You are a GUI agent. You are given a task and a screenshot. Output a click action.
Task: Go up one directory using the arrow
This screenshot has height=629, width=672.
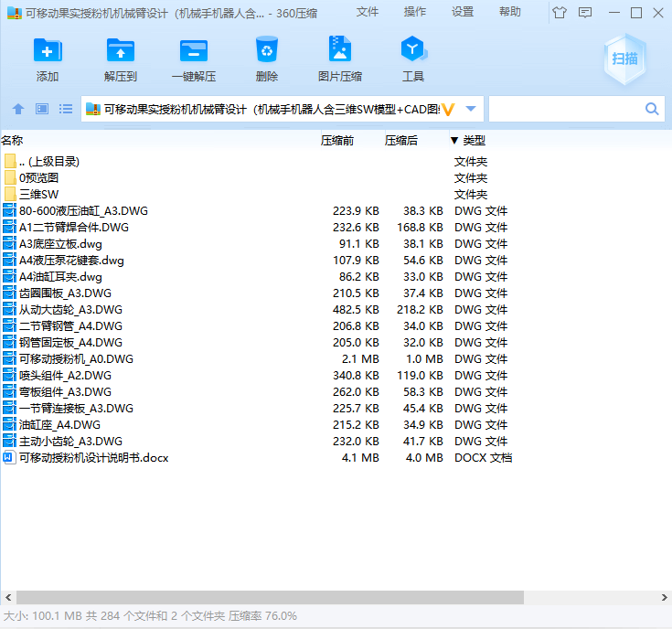18,109
